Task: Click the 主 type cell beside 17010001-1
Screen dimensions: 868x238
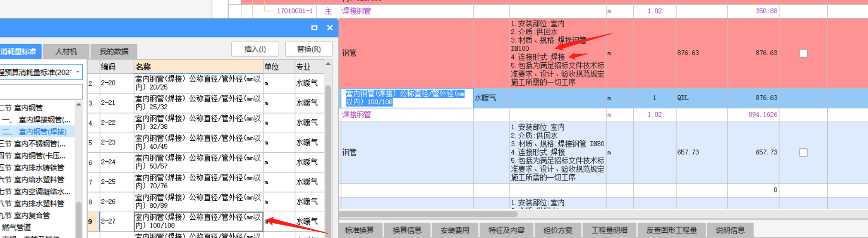Action: [x=328, y=11]
